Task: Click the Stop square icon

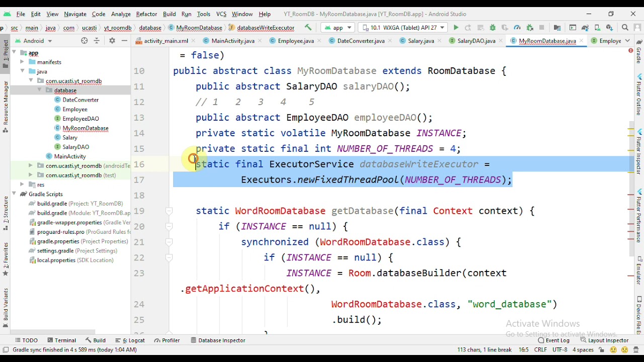Action: click(542, 28)
